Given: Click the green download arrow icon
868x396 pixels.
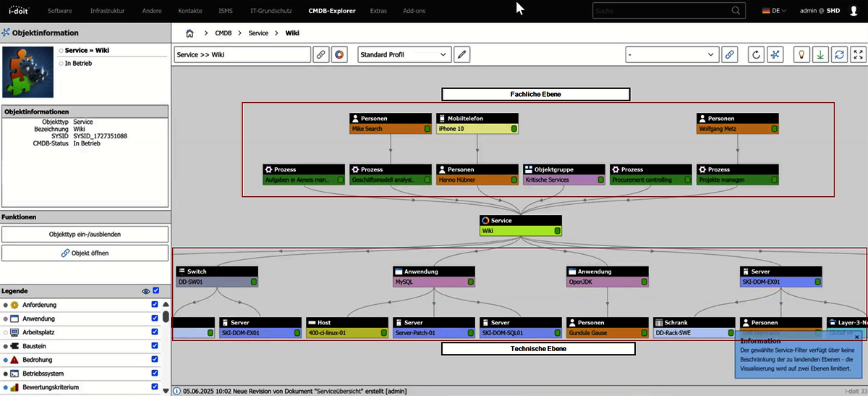Looking at the screenshot, I should pos(821,55).
